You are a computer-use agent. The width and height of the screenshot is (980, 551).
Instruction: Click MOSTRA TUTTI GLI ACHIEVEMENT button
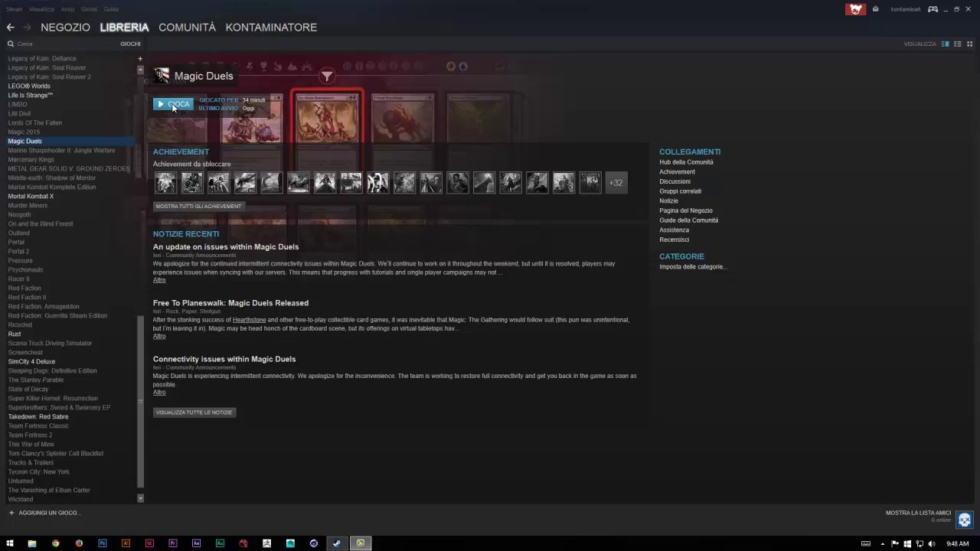198,207
